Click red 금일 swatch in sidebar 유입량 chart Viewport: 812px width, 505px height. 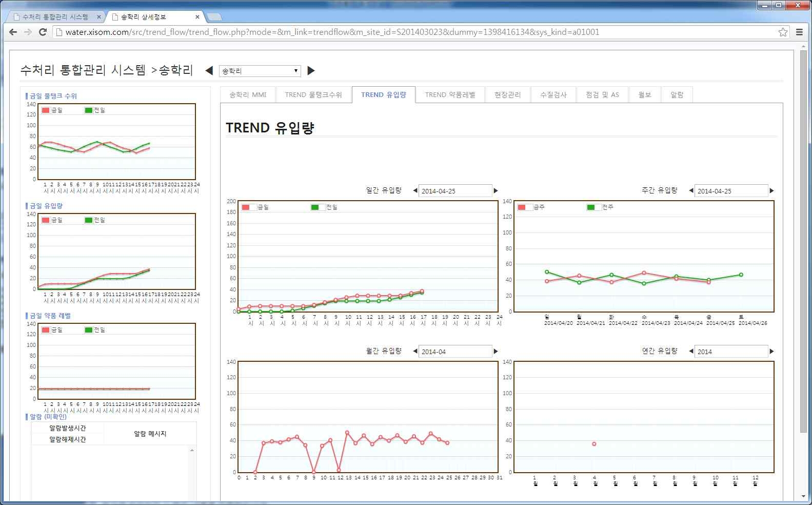[x=46, y=220]
